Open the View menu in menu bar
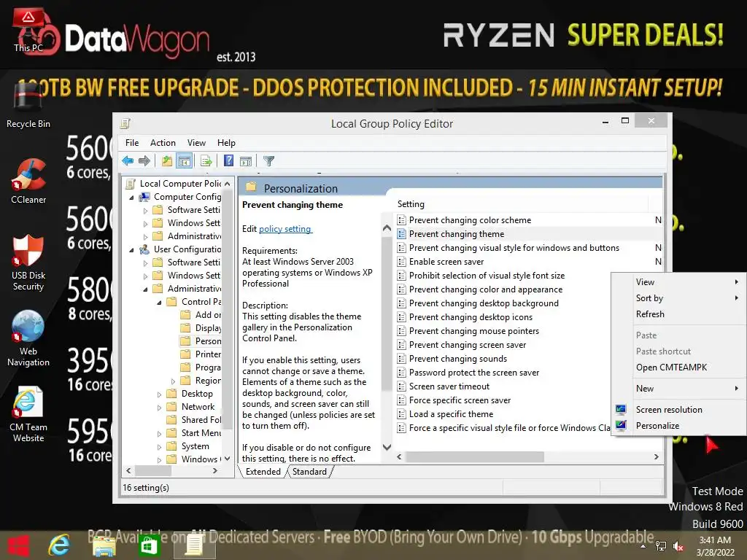The height and width of the screenshot is (560, 747). [196, 143]
